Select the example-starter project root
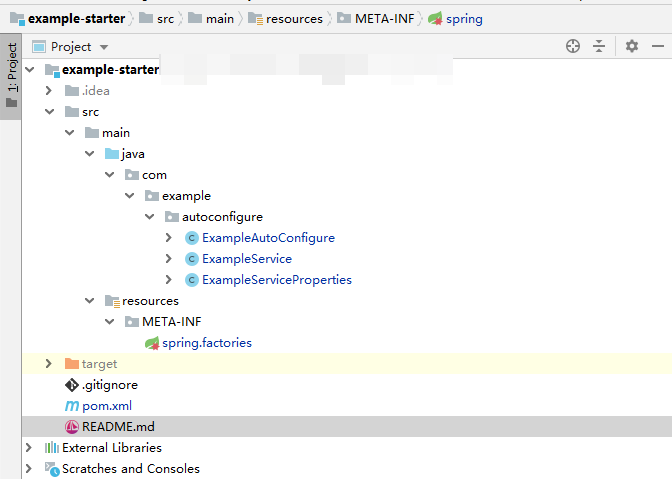This screenshot has width=672, height=479. click(111, 69)
